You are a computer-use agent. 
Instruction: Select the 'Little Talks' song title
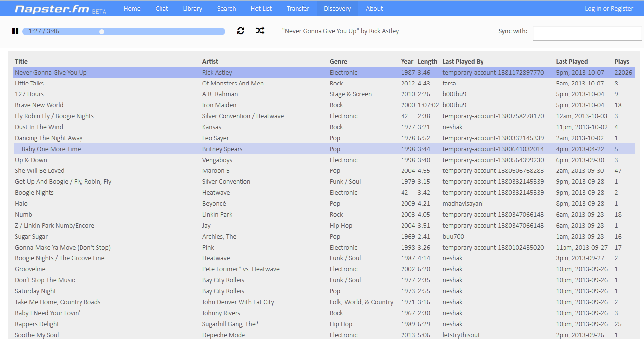pos(29,84)
